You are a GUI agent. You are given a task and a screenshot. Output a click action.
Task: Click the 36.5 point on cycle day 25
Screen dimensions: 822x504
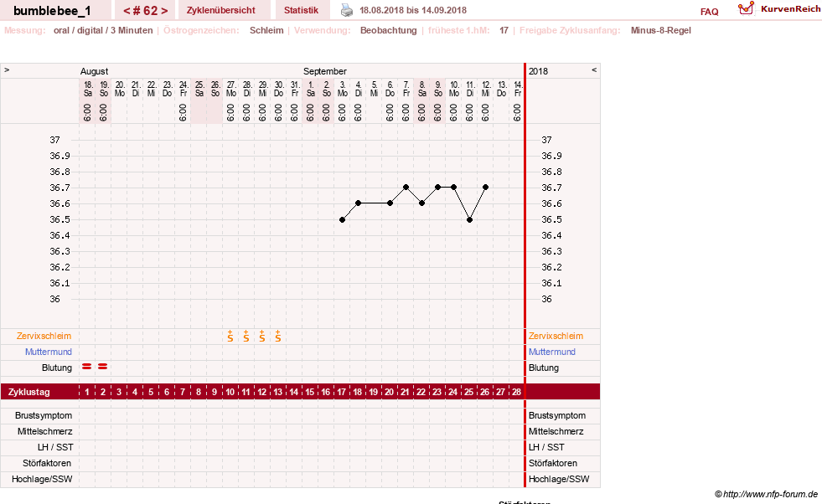[x=470, y=219]
